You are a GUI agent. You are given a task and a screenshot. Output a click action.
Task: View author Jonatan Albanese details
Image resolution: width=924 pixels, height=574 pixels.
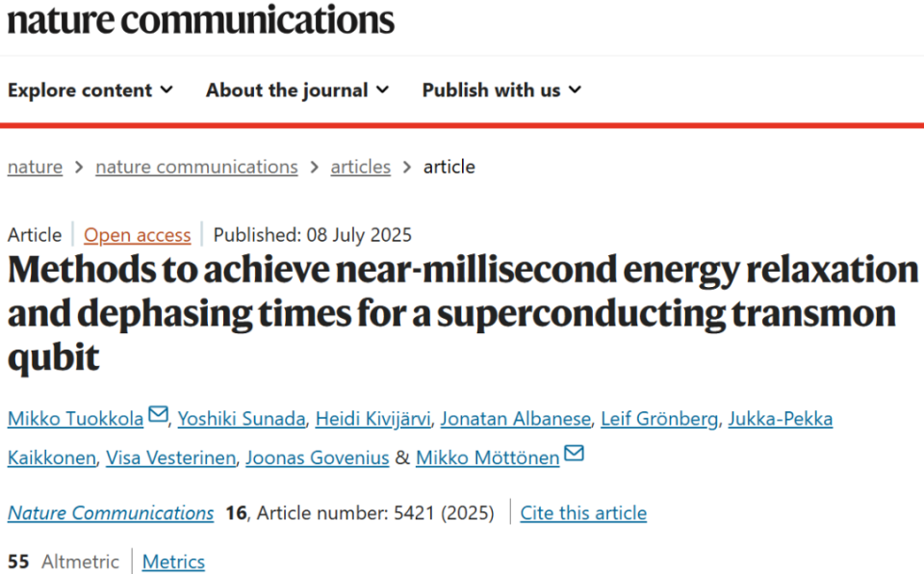pyautogui.click(x=516, y=419)
